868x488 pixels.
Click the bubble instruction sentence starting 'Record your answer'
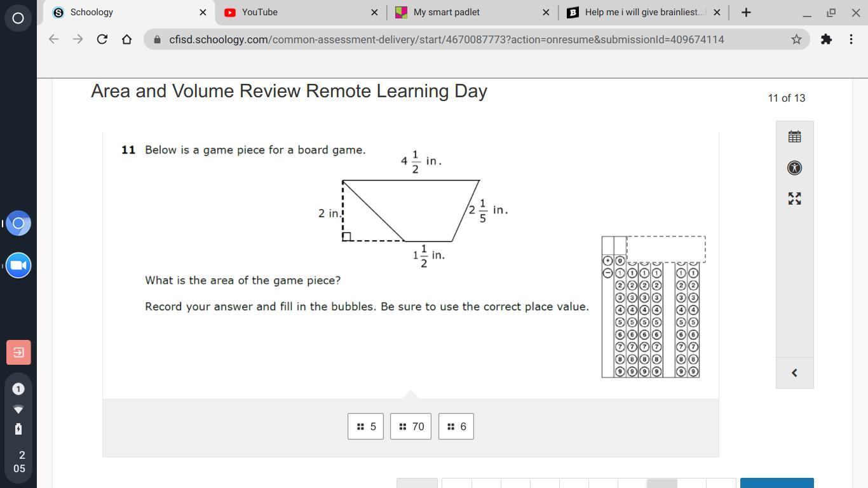click(367, 306)
